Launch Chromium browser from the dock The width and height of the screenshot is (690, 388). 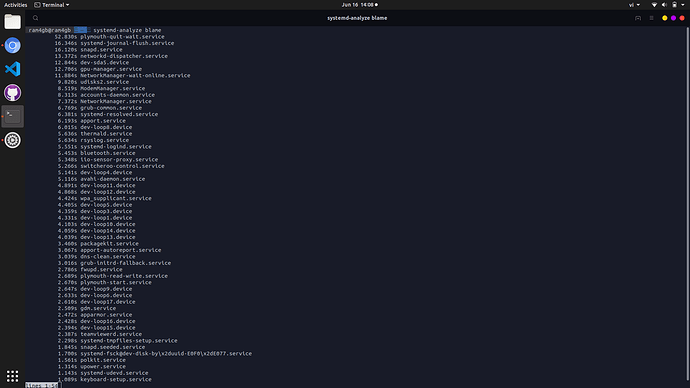[12, 45]
